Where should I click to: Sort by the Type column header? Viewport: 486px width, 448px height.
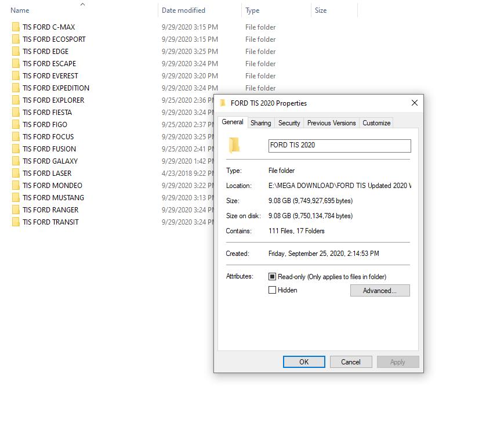click(x=252, y=10)
